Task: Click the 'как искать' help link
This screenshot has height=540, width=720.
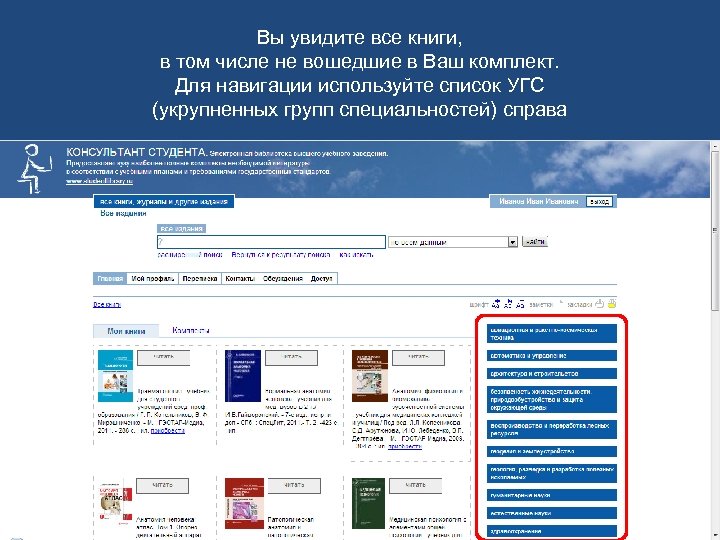Action: coord(356,255)
